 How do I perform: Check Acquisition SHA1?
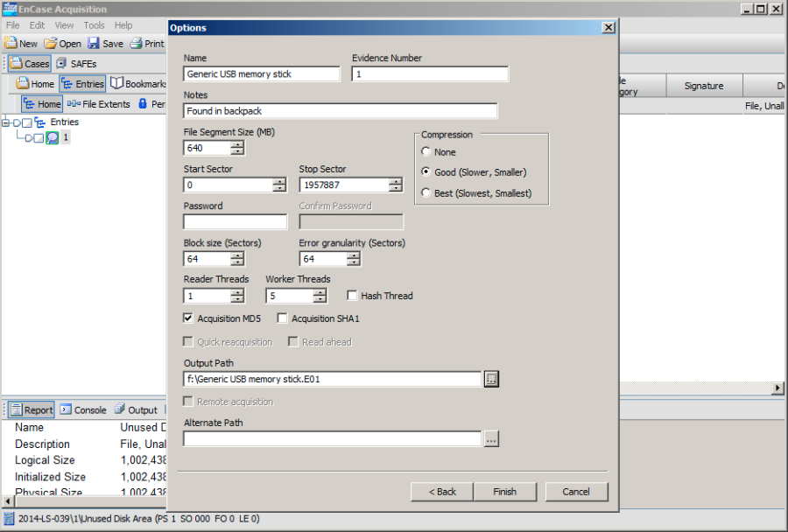coord(282,318)
